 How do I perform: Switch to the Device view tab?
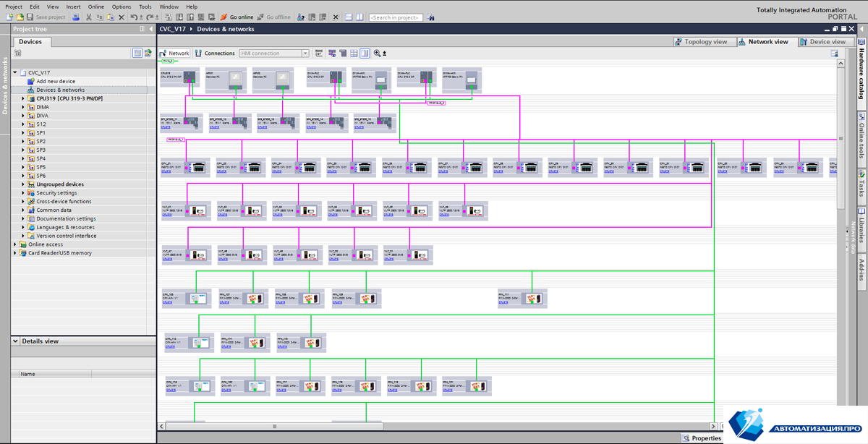823,42
